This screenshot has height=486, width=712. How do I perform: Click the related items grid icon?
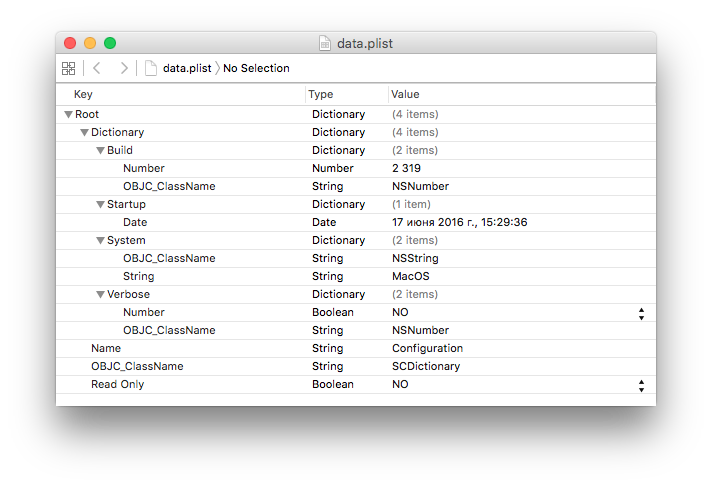pyautogui.click(x=68, y=68)
